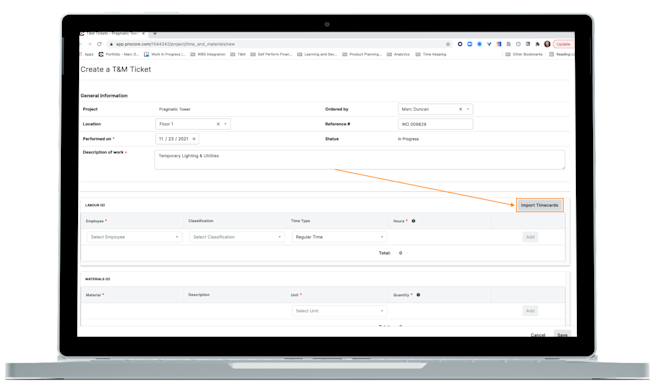Expand the Regular Time type dropdown

click(x=339, y=237)
